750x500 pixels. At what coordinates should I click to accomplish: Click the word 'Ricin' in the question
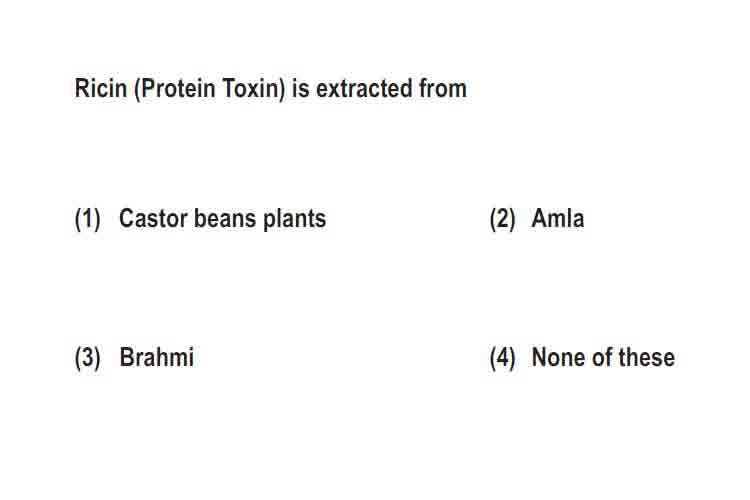coord(101,89)
